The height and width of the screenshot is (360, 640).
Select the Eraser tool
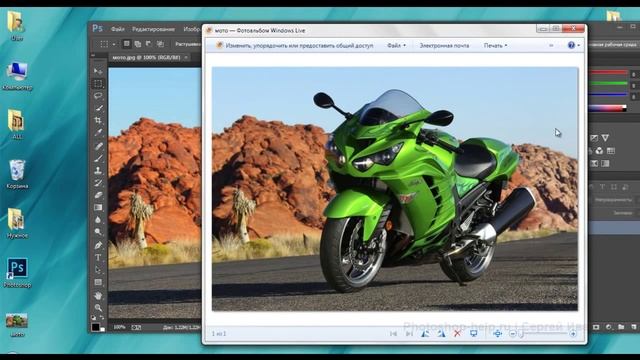98,195
